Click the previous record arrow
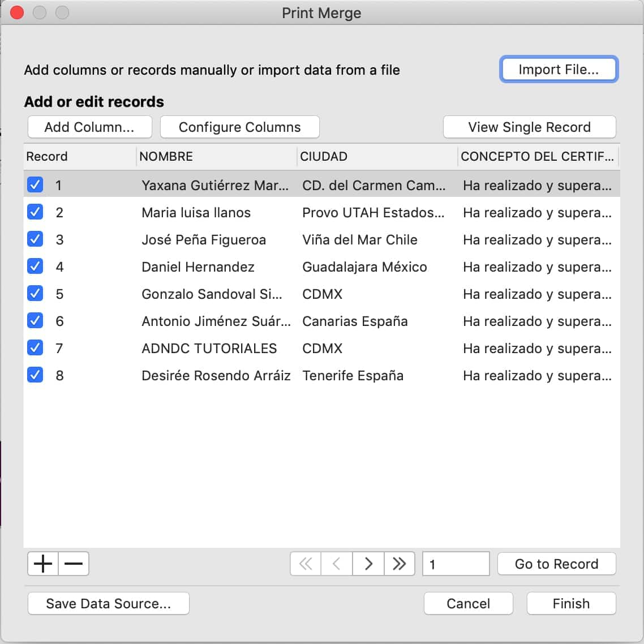Screen dimensions: 644x644 (337, 564)
